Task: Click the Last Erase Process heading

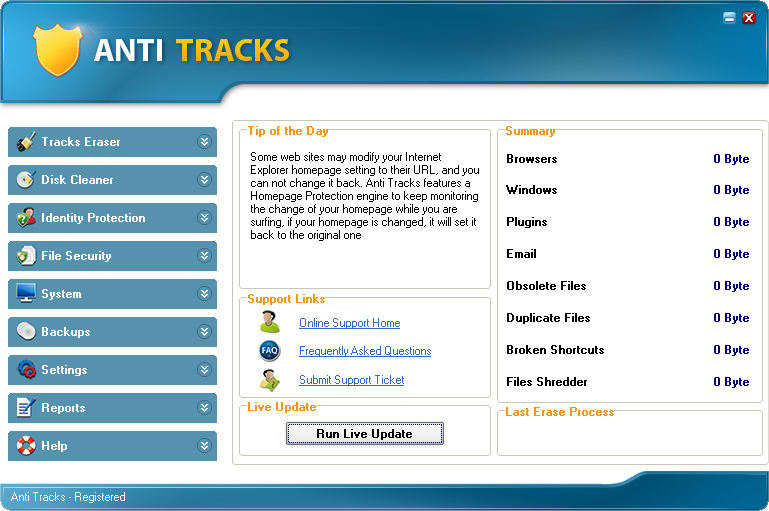Action: click(560, 412)
